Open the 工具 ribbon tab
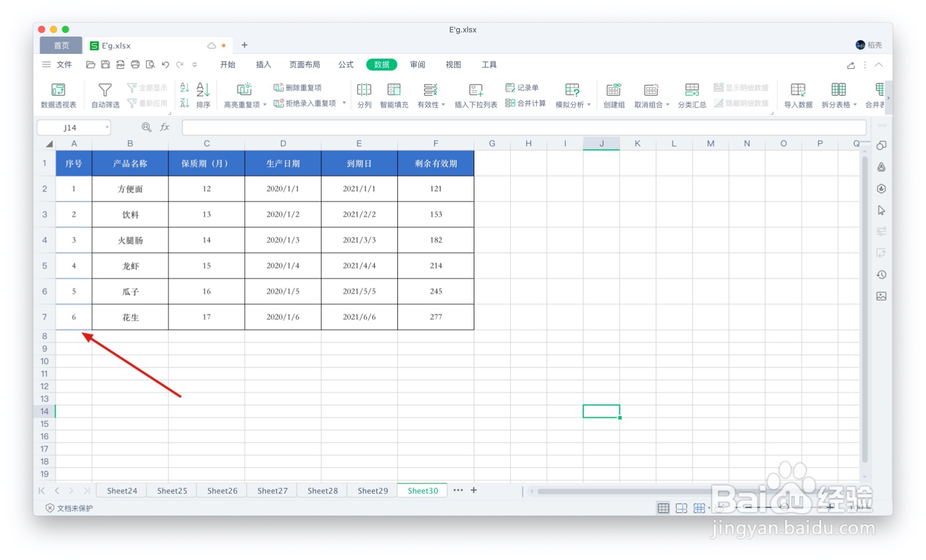Screen dimensions: 926x560 click(489, 64)
